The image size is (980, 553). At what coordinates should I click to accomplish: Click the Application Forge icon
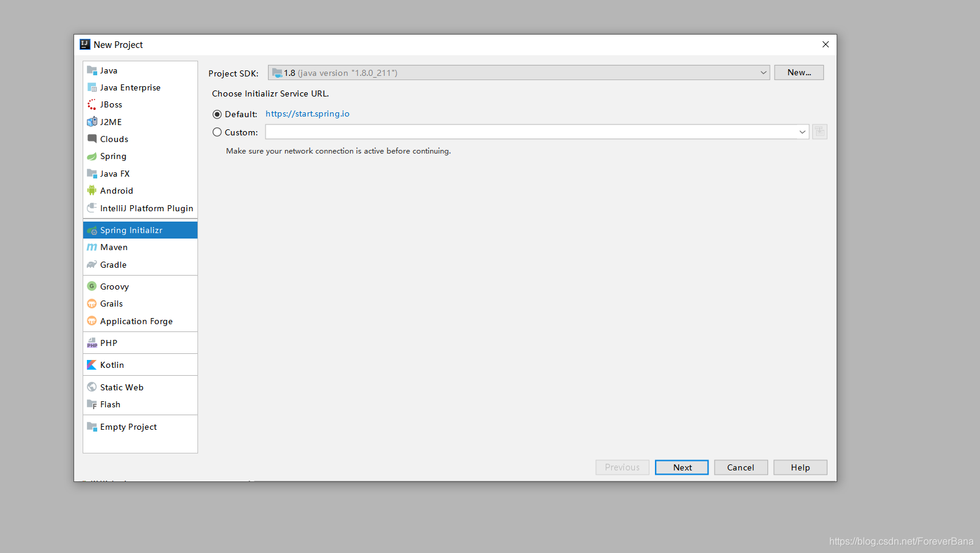pos(92,321)
